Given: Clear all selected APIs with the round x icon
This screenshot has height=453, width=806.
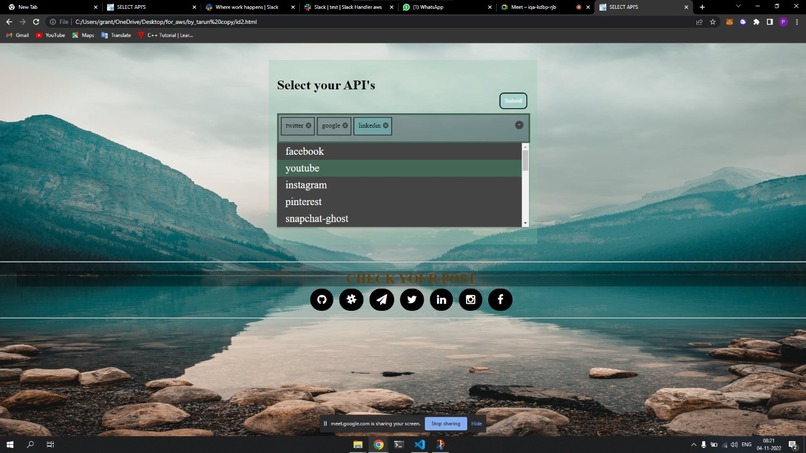Looking at the screenshot, I should coord(519,125).
